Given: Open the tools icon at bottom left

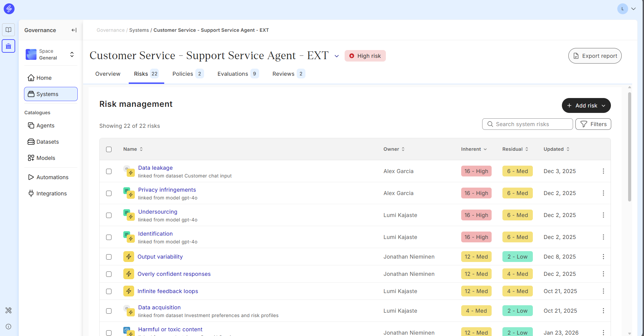Looking at the screenshot, I should pos(8,310).
